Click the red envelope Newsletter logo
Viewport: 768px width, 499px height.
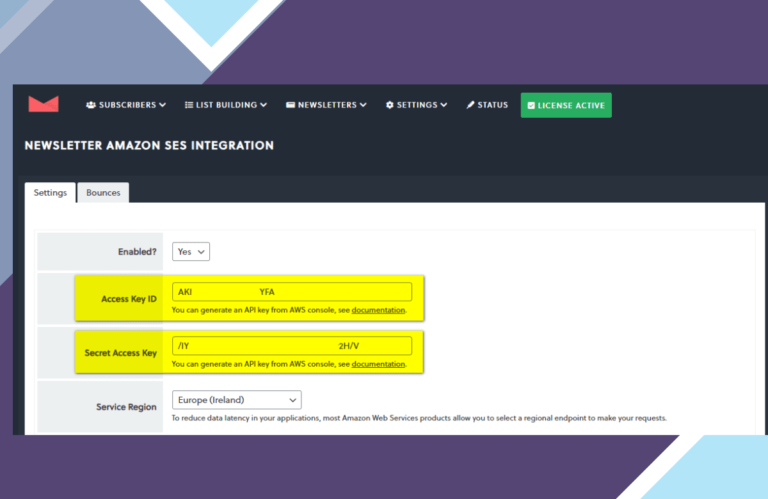44,104
